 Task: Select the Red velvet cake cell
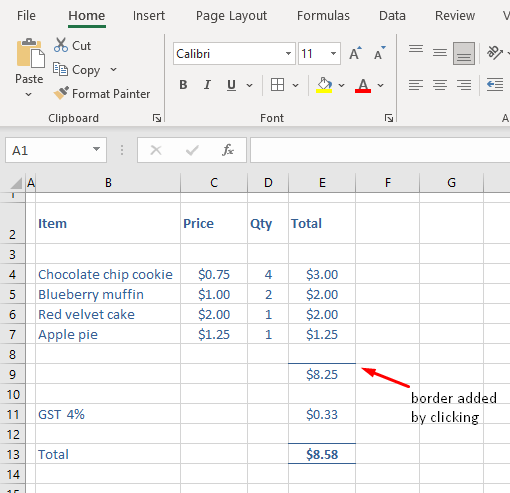point(108,314)
